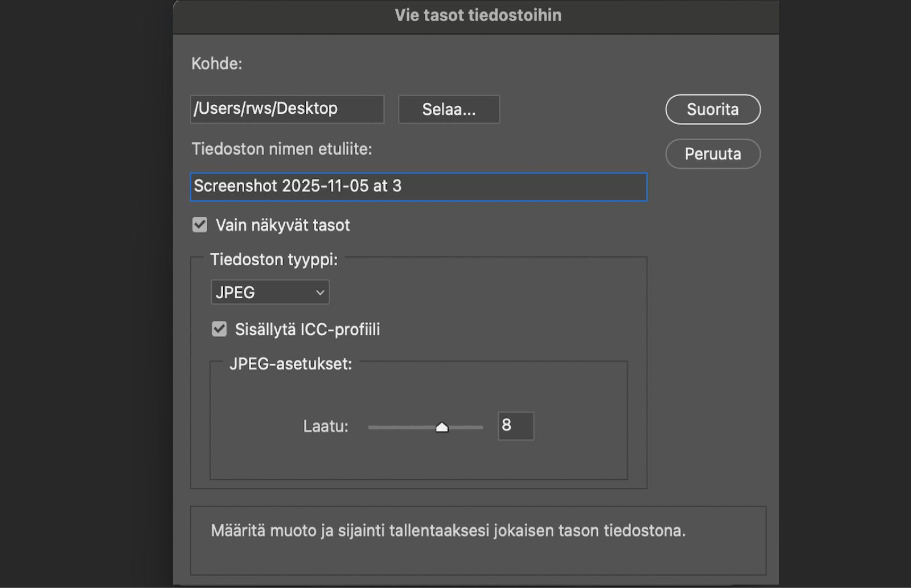The image size is (911, 588).
Task: Open the Suorita button to run export
Action: (x=712, y=109)
